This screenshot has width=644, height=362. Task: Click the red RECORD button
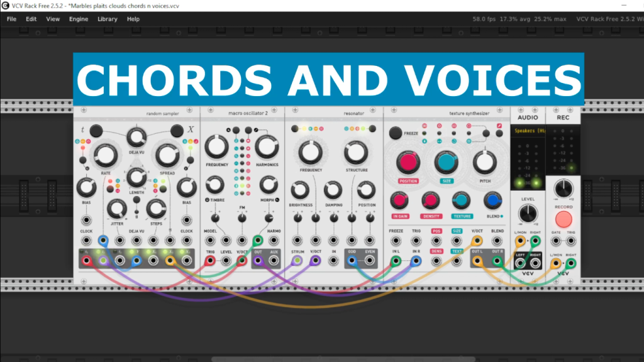click(563, 219)
